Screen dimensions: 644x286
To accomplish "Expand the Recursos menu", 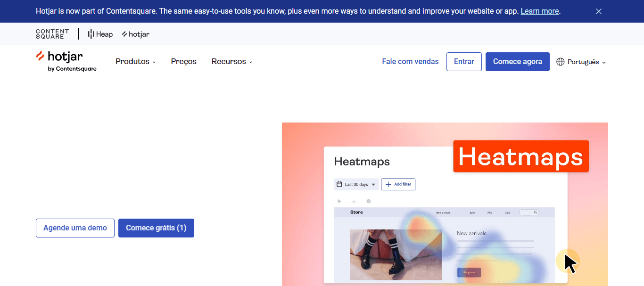I will [x=232, y=62].
